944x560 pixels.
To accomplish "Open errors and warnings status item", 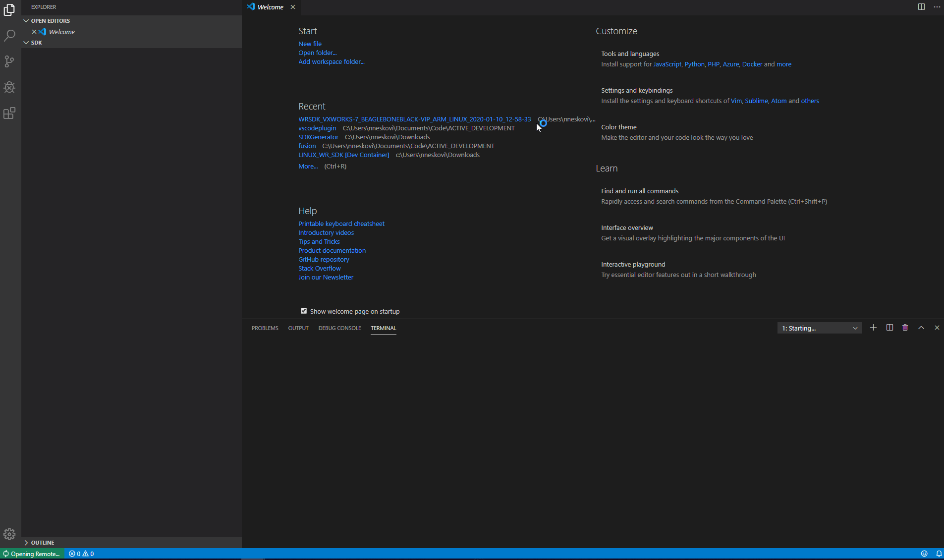I will tap(81, 554).
